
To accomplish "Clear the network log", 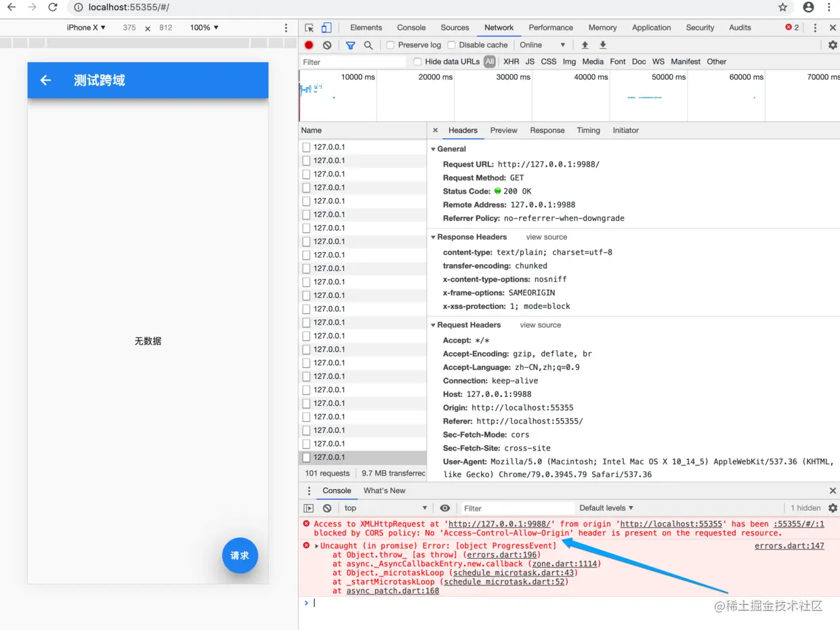I will 327,45.
